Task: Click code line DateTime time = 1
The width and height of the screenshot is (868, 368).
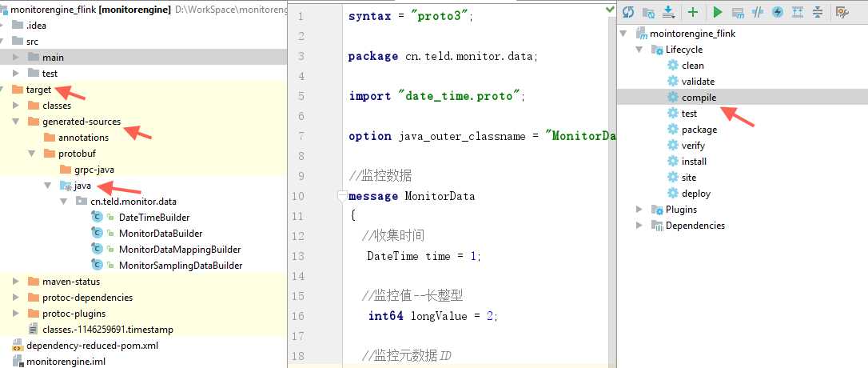Action: pyautogui.click(x=424, y=255)
